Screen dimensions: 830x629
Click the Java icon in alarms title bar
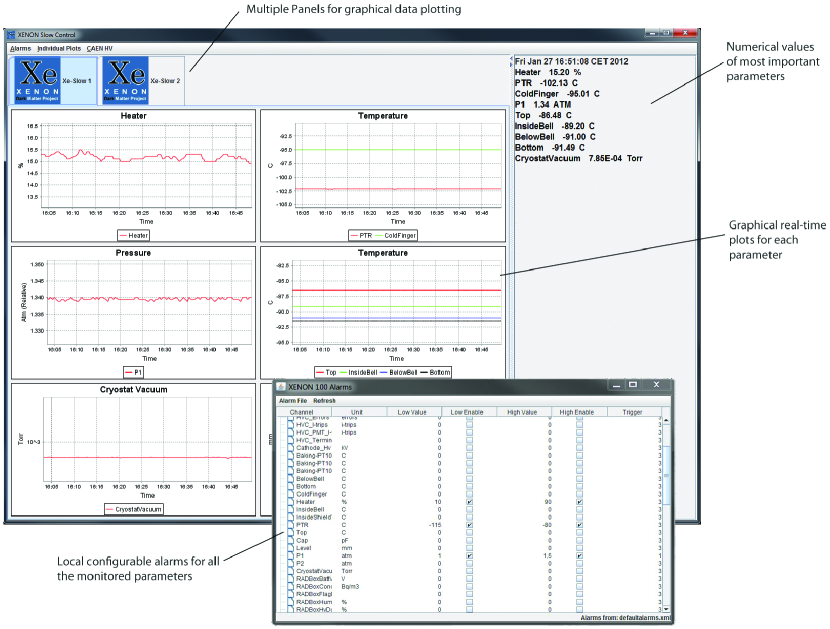pos(282,385)
